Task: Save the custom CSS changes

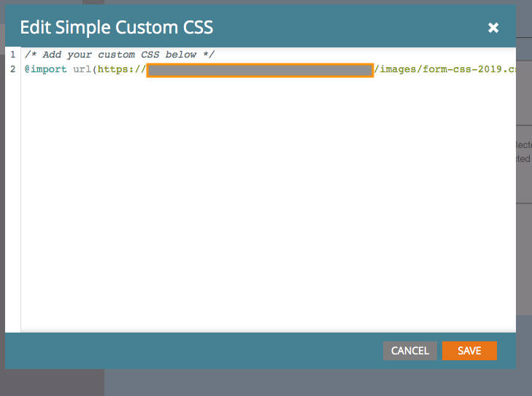Action: [469, 351]
